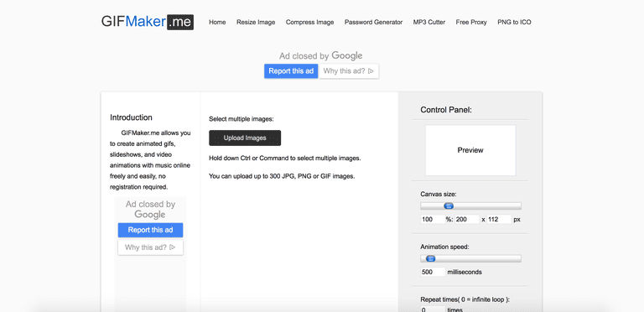
Task: Click the play icon beside top Why this ad?
Action: coord(371,71)
